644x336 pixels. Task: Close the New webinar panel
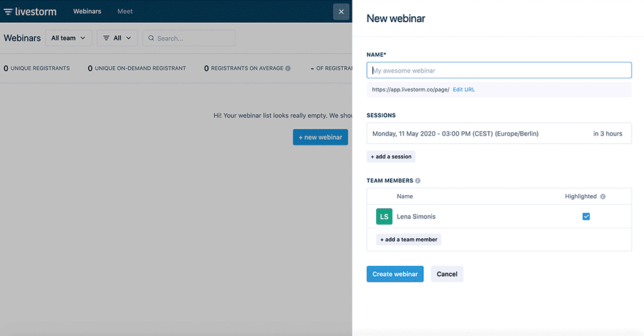pos(341,12)
